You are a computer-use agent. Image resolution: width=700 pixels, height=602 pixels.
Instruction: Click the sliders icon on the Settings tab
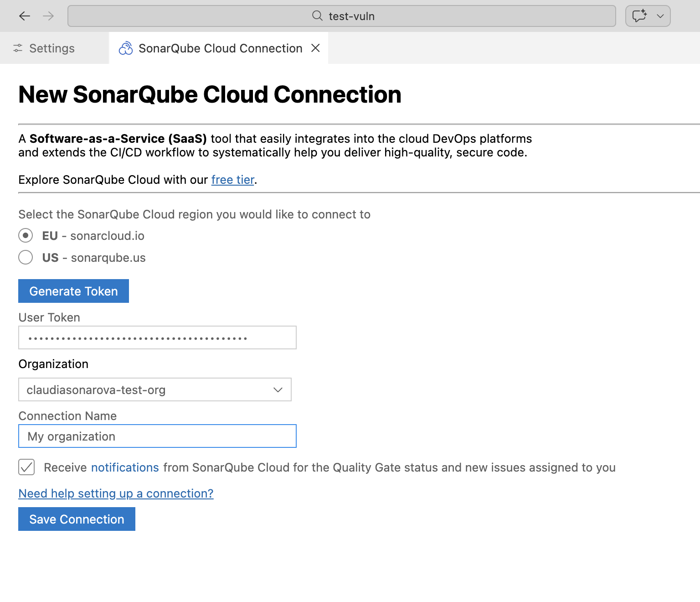click(18, 48)
